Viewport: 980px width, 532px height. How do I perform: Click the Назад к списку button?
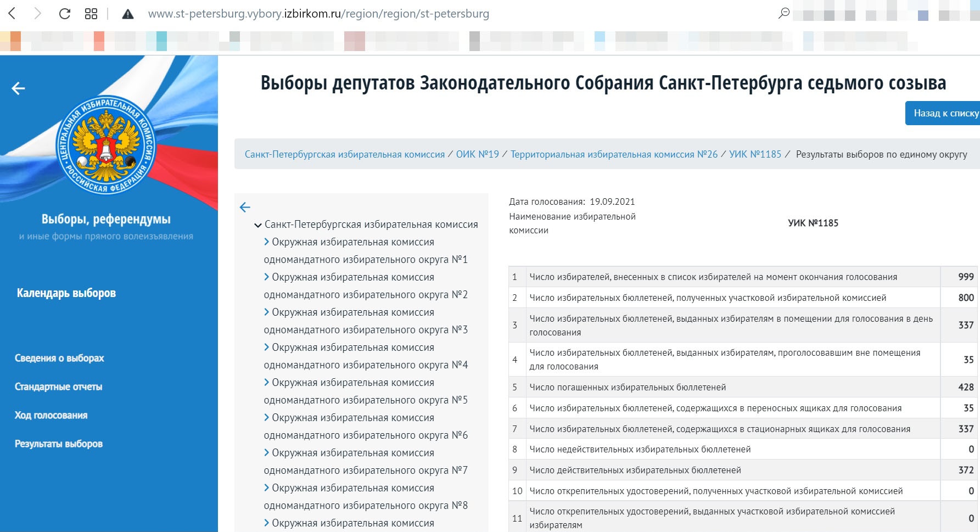coord(943,113)
